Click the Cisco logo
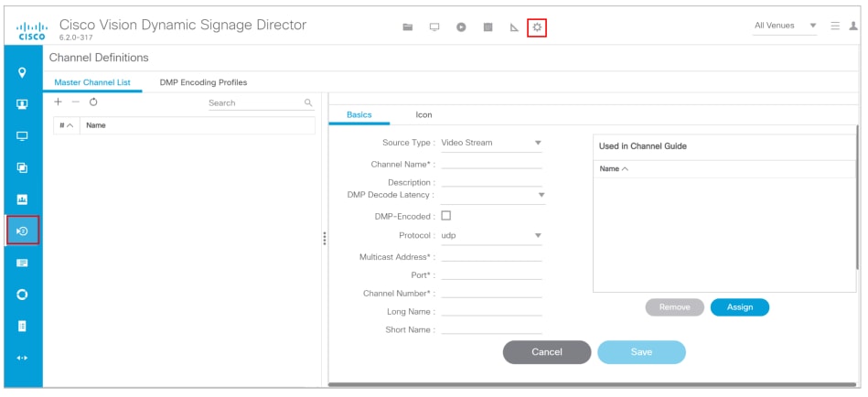This screenshot has height=397, width=868. (32, 30)
